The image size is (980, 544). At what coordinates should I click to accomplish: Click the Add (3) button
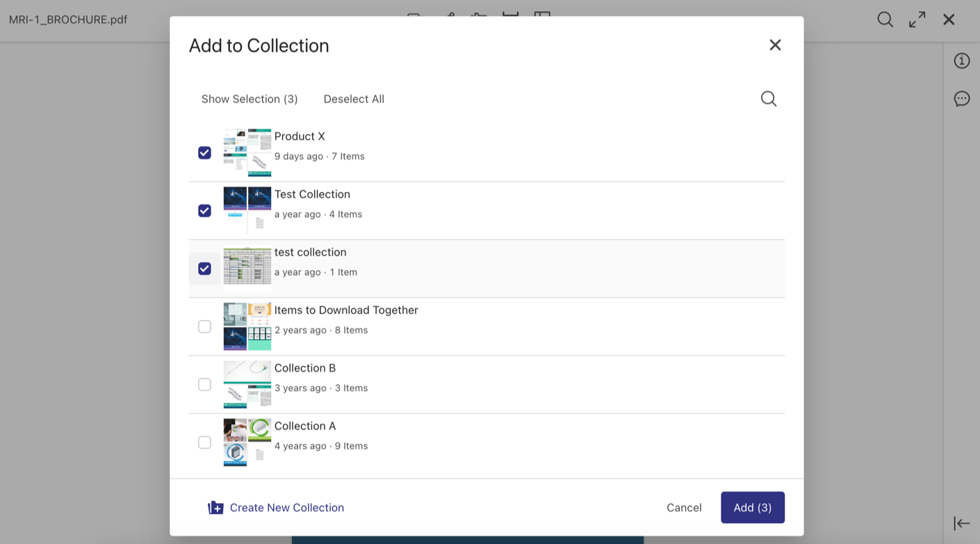coord(752,507)
